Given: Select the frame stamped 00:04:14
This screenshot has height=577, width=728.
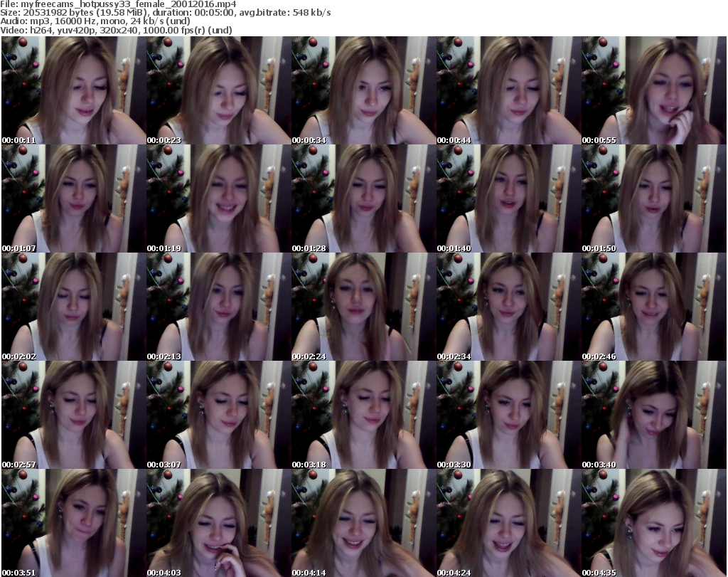Looking at the screenshot, I should point(363,523).
